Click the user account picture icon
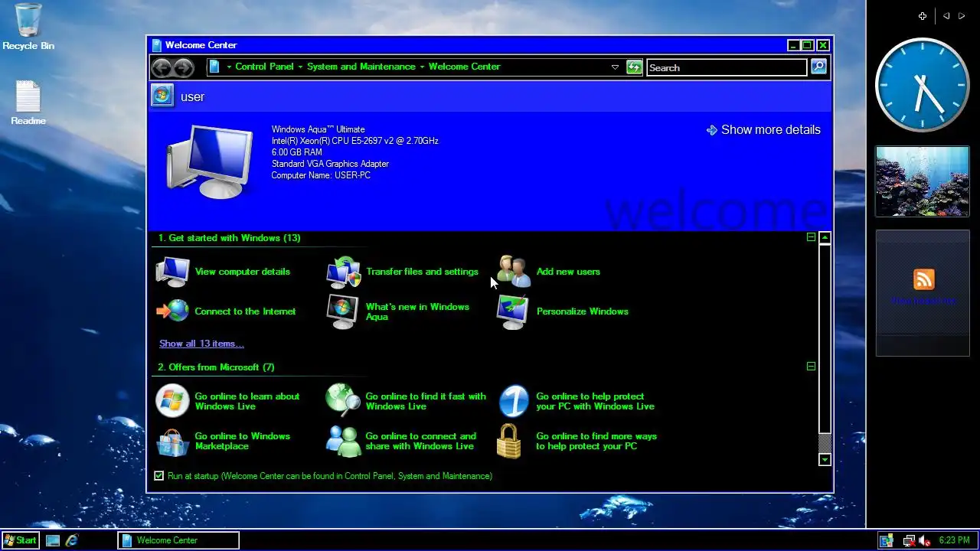This screenshot has height=551, width=980. [x=162, y=96]
